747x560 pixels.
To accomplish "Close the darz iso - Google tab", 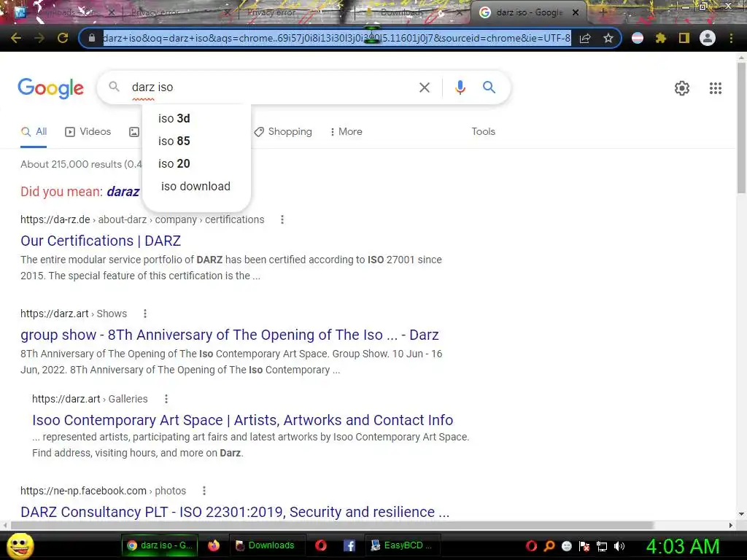I will [x=576, y=12].
